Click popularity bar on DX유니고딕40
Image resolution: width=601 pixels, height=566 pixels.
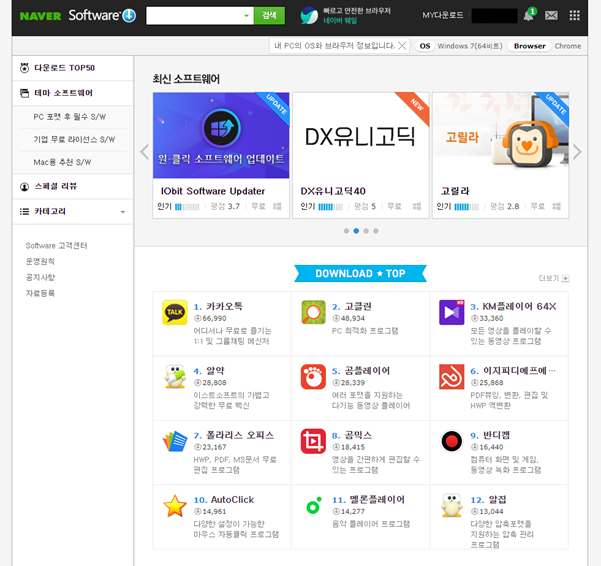click(x=330, y=207)
